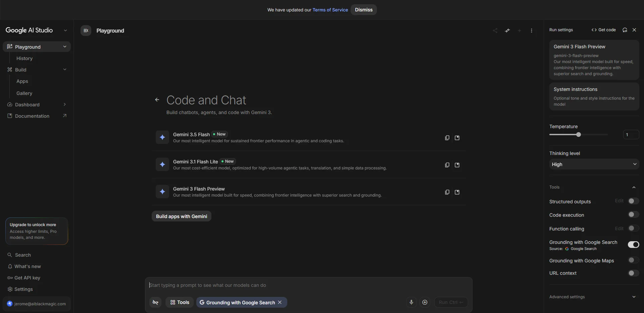Toggle the Function calling switch
Screen dimensions: 644x313
pos(634,228)
